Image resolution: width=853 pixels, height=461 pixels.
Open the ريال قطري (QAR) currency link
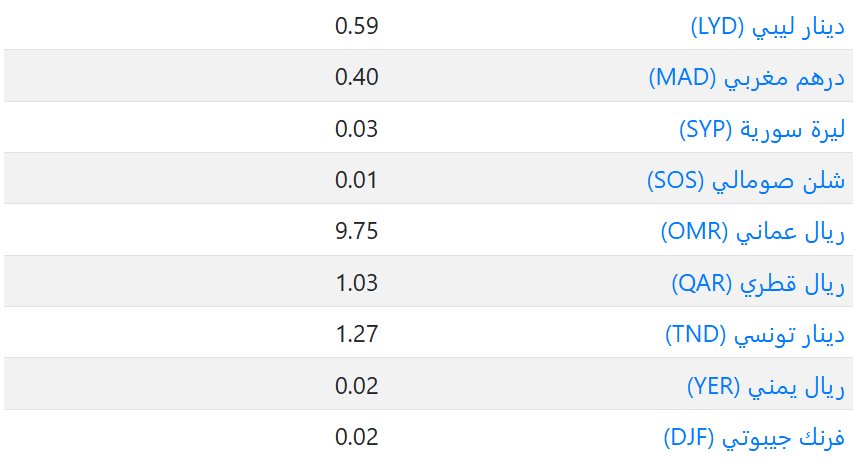click(x=758, y=284)
